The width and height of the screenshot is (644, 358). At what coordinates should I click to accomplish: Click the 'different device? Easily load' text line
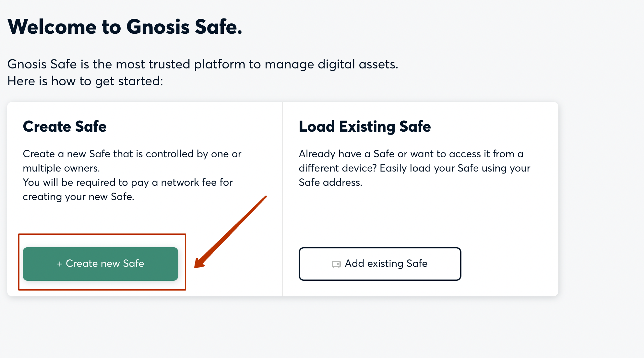pos(414,168)
